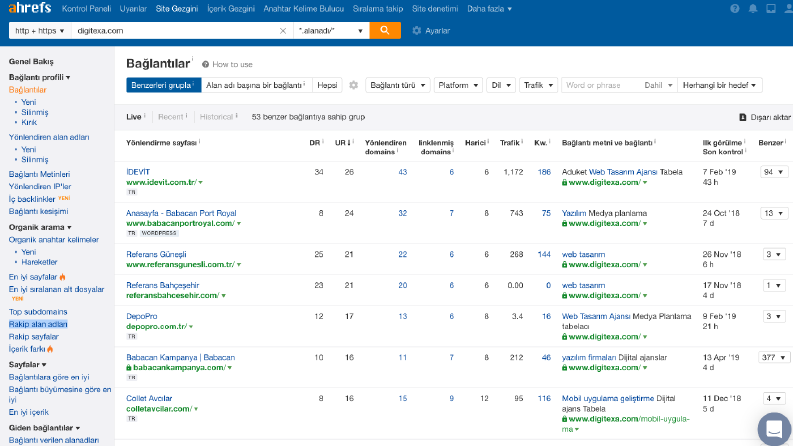Viewport: 793px width, 446px height.
Task: Open Trafik filter dropdown
Action: 538,85
